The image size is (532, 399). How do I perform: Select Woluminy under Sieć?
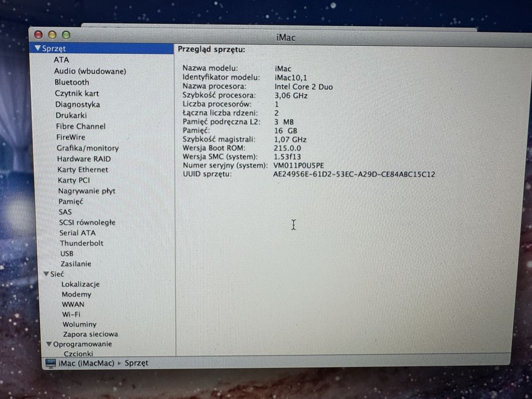(79, 325)
